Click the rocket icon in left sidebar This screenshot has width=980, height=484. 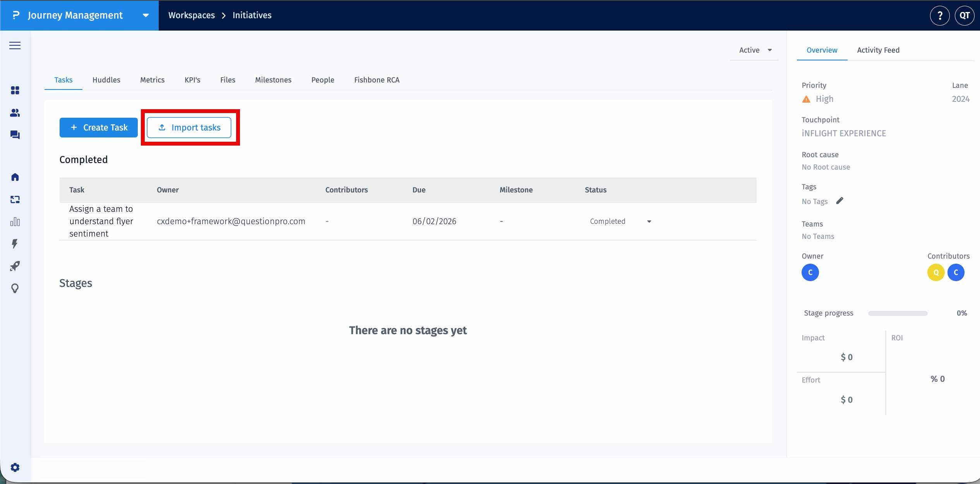[15, 266]
